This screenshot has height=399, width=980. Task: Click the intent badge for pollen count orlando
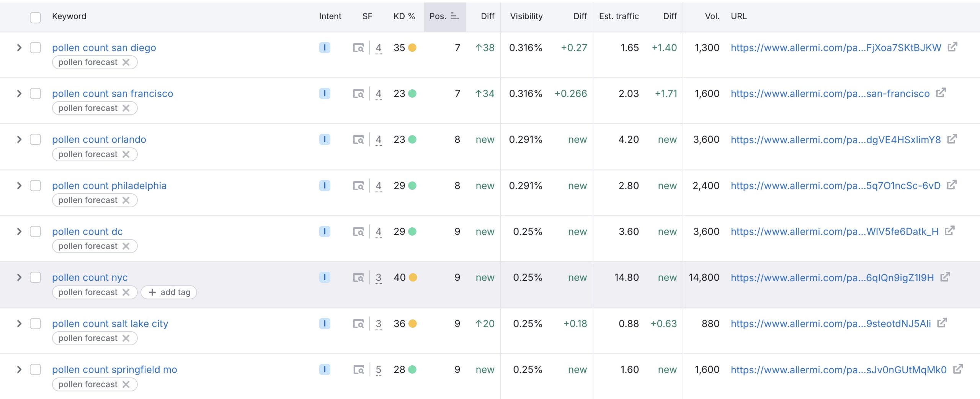pos(325,140)
